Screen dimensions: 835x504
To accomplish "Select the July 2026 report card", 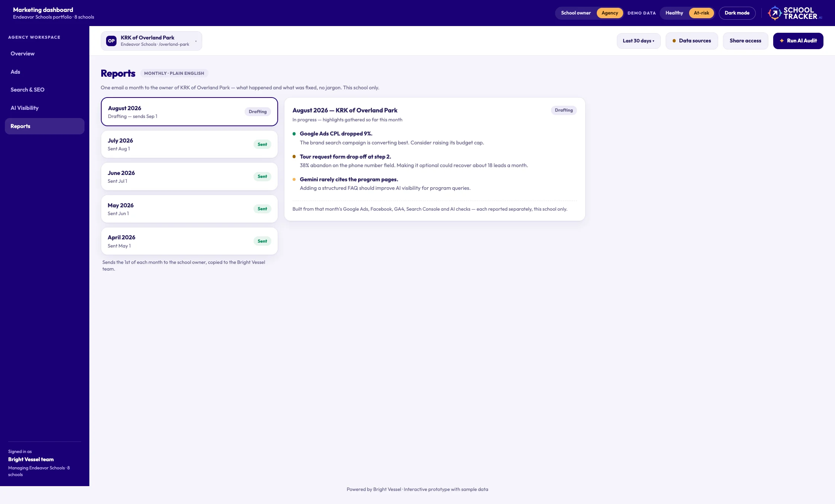I will pyautogui.click(x=189, y=144).
